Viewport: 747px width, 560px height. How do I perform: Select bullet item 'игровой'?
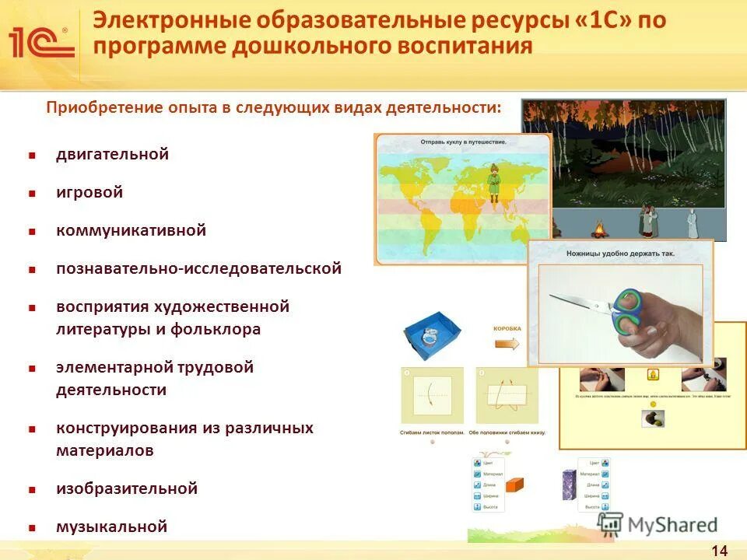click(x=89, y=191)
